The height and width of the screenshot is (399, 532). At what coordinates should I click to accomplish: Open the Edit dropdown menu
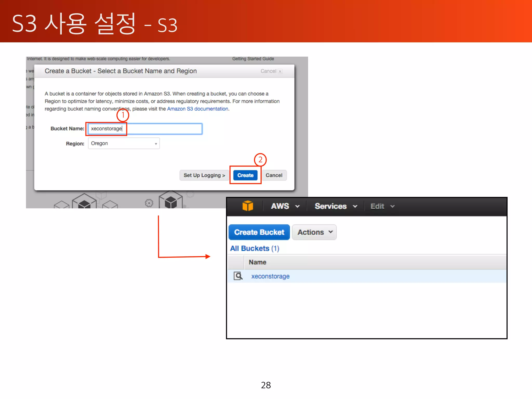click(x=382, y=206)
